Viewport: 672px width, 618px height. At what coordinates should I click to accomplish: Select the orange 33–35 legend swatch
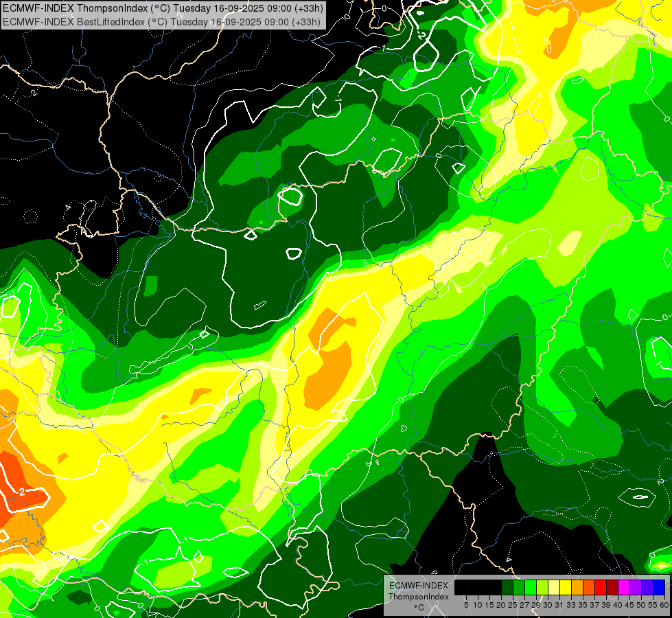(x=577, y=587)
